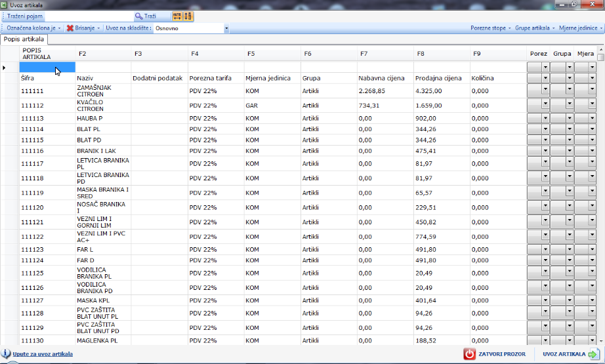Click the green arrow icon of Uvoz artikala
Image resolution: width=605 pixels, height=364 pixels.
click(593, 354)
